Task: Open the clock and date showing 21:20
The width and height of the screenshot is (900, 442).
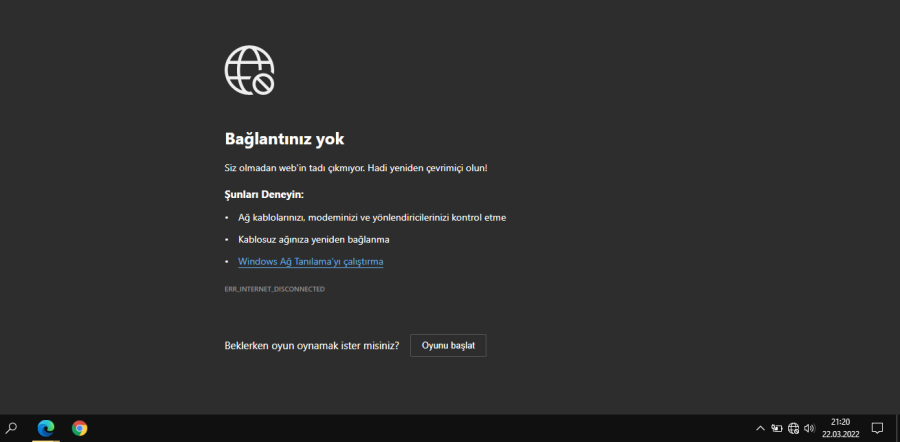Action: [840, 428]
